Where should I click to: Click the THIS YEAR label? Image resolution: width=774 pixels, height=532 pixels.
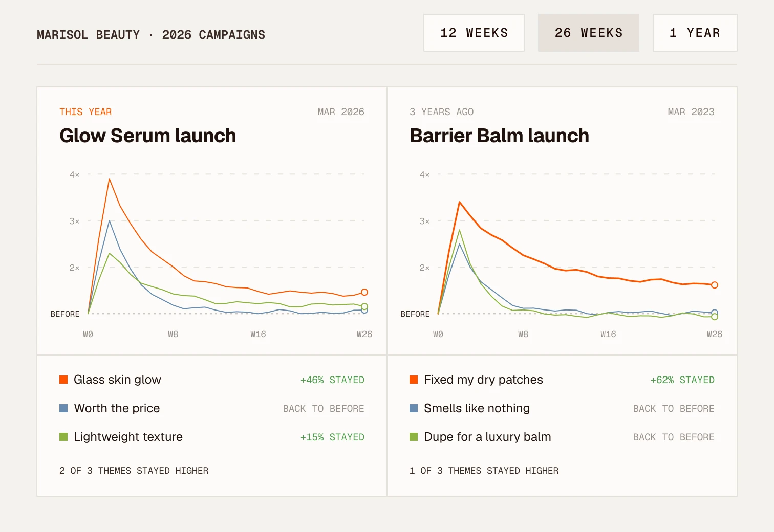85,112
